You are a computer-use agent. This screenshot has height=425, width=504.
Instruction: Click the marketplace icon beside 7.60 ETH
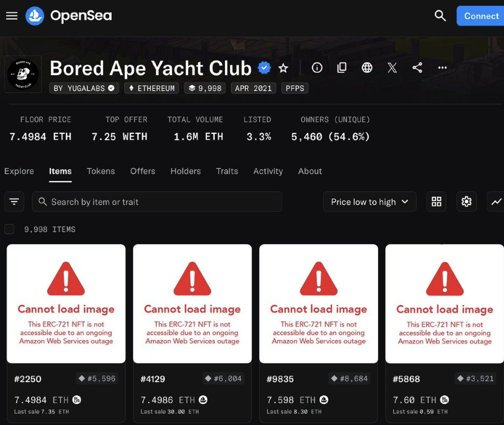click(x=444, y=400)
